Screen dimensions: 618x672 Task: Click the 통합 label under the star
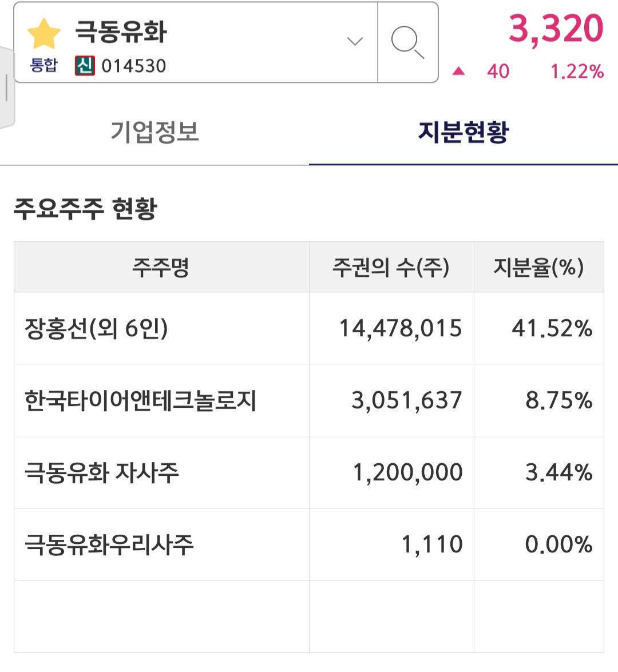click(43, 65)
